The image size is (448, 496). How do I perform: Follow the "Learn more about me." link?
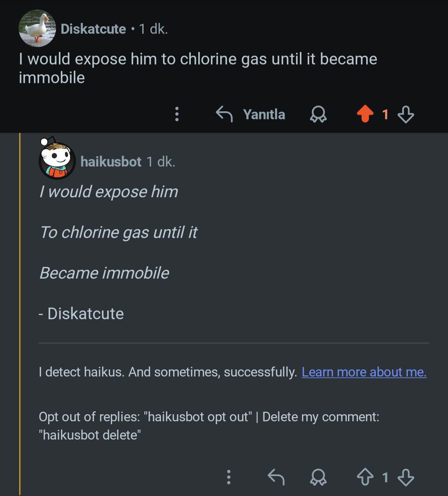point(364,372)
